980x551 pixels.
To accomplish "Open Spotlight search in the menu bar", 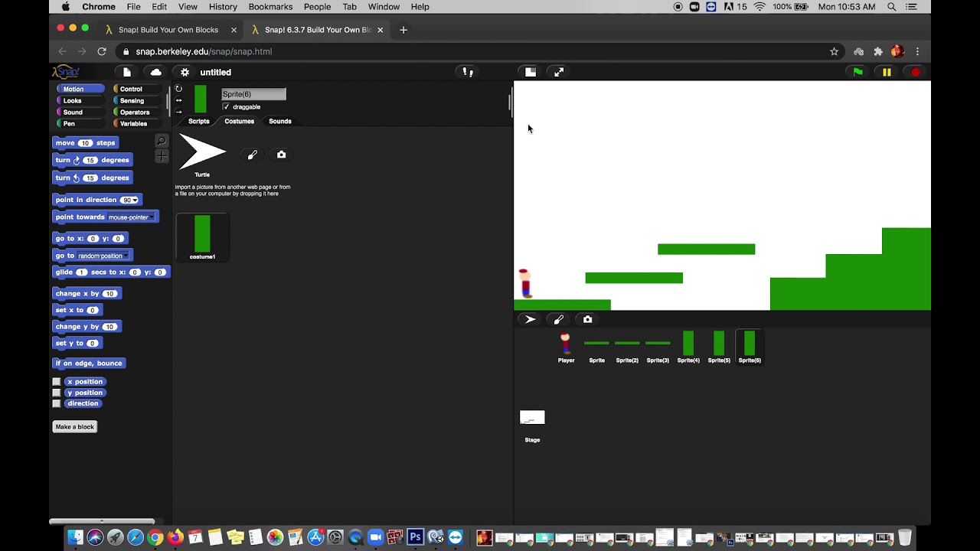I will pos(892,7).
